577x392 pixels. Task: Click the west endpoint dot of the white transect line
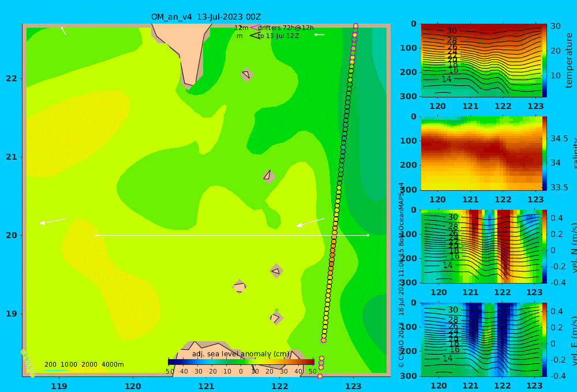click(x=96, y=235)
